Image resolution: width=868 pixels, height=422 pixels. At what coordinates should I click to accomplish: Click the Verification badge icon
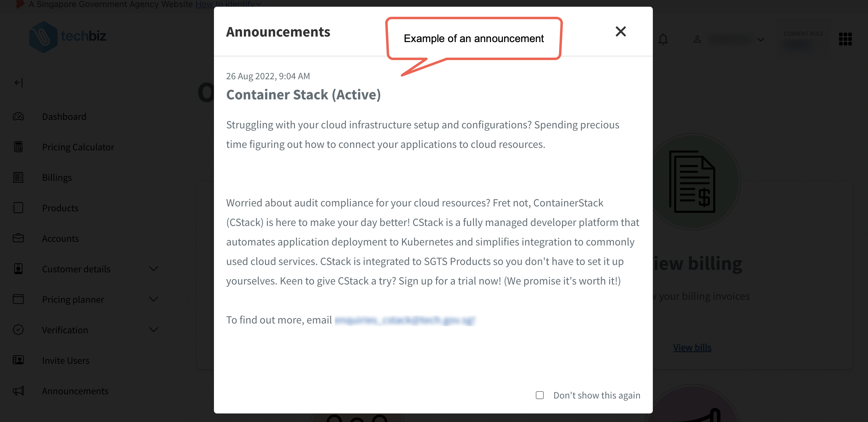[19, 330]
